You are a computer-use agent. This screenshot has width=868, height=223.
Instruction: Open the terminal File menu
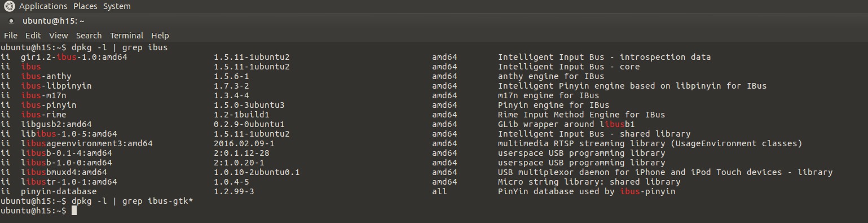click(x=11, y=35)
